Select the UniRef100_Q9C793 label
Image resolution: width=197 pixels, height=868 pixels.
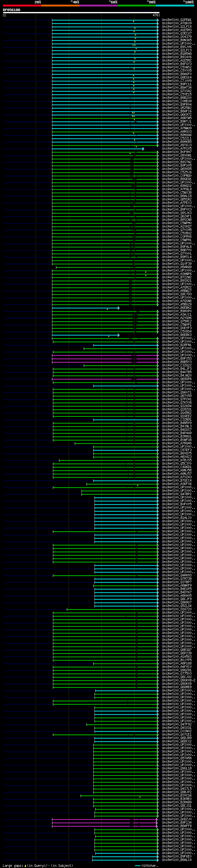[x=176, y=294]
